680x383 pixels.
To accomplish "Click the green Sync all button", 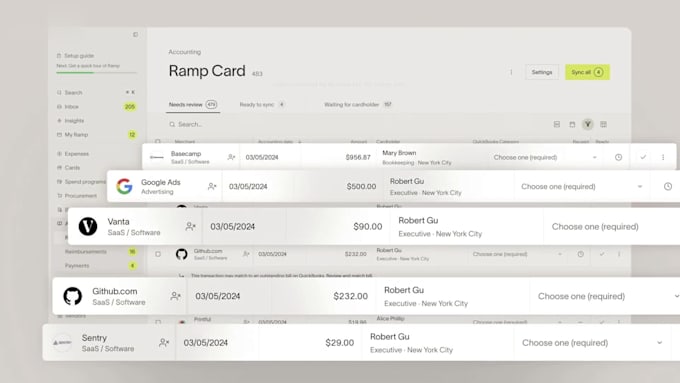I will (x=587, y=72).
